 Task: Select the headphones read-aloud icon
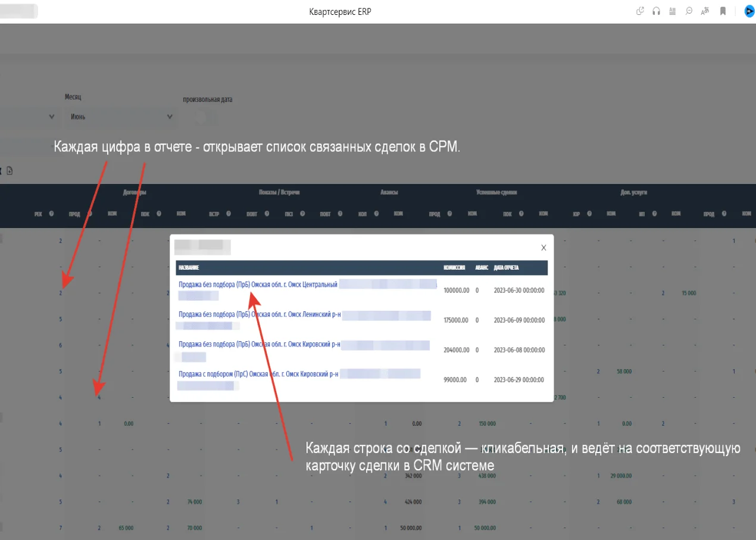tap(656, 11)
